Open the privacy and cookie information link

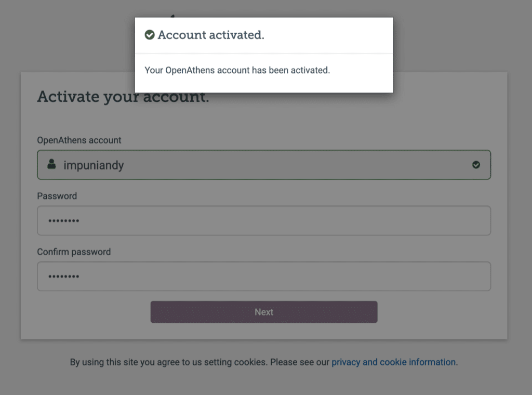[x=393, y=362]
